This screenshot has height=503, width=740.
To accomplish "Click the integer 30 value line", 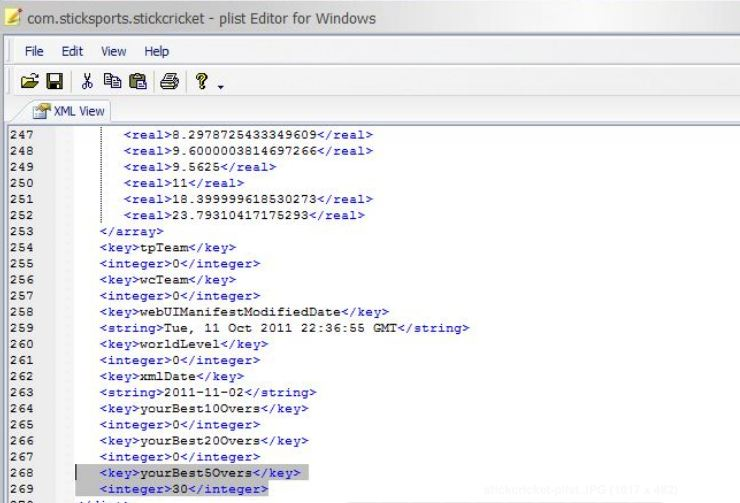I will 184,488.
